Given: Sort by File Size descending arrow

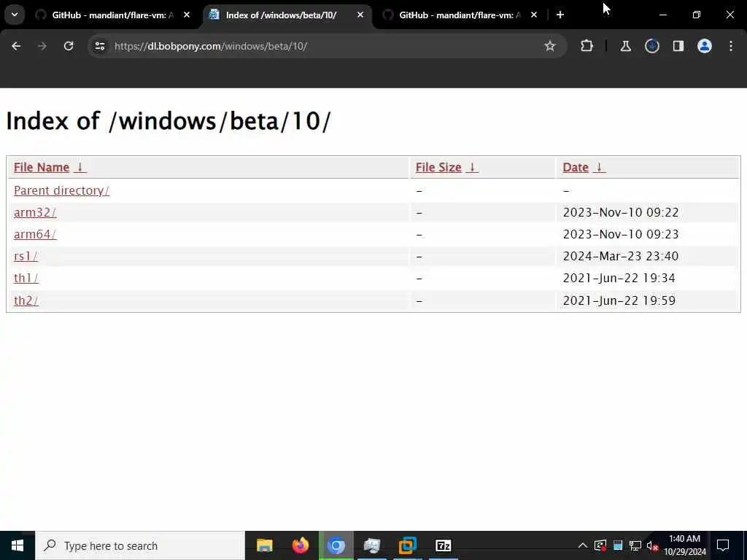Looking at the screenshot, I should (x=472, y=167).
